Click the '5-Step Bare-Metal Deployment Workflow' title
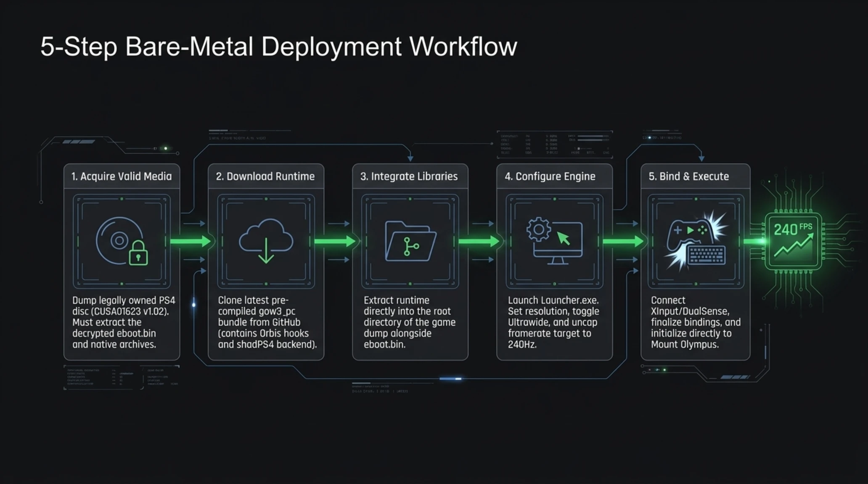Image resolution: width=868 pixels, height=484 pixels. pos(278,46)
